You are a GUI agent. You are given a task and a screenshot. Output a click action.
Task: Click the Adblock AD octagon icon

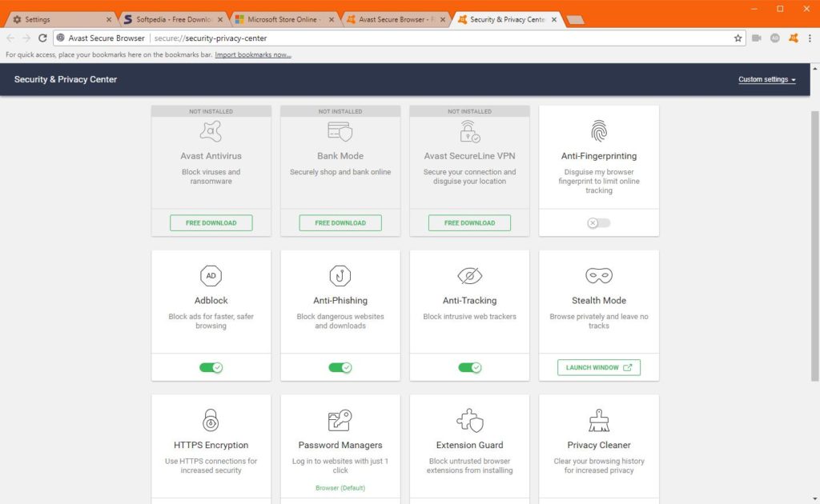211,276
